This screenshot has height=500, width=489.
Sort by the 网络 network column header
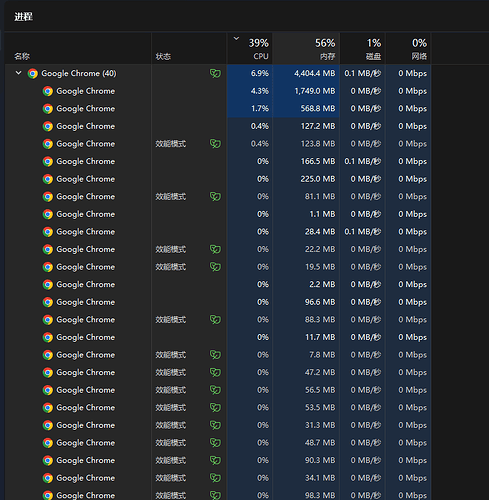click(408, 48)
